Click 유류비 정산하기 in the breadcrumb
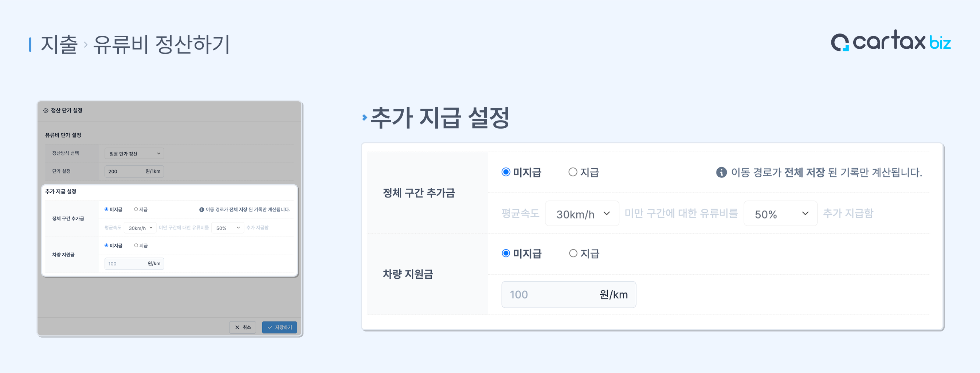The height and width of the screenshot is (373, 980). click(161, 44)
